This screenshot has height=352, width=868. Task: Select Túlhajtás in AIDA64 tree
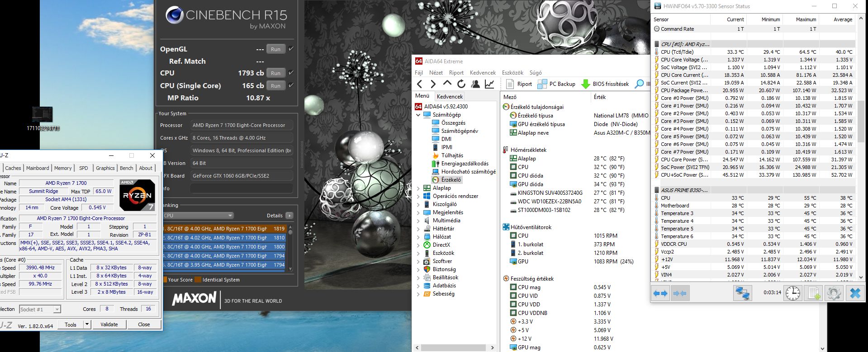tap(452, 155)
